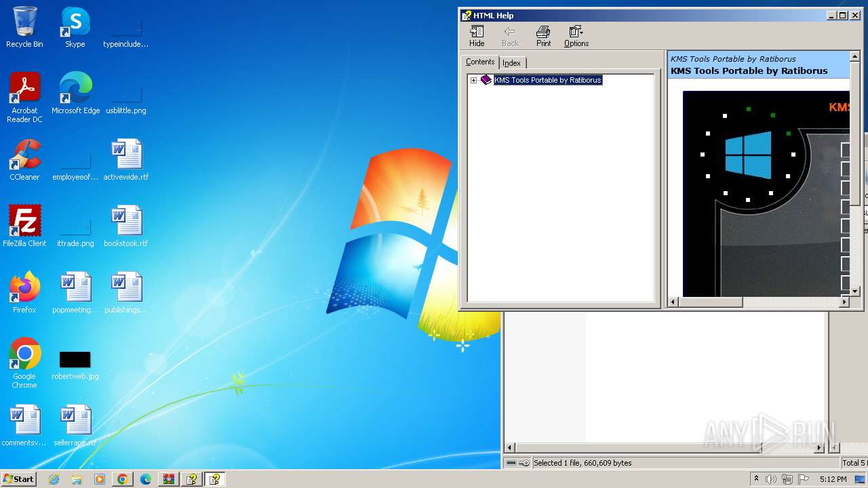The height and width of the screenshot is (488, 868).
Task: Click the Print toolbar button
Action: tap(543, 37)
